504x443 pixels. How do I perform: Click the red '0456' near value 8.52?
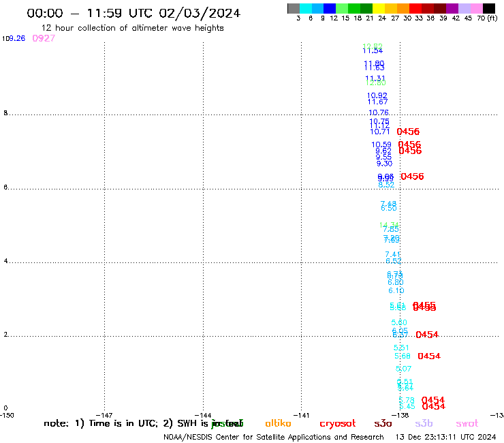pyautogui.click(x=412, y=177)
